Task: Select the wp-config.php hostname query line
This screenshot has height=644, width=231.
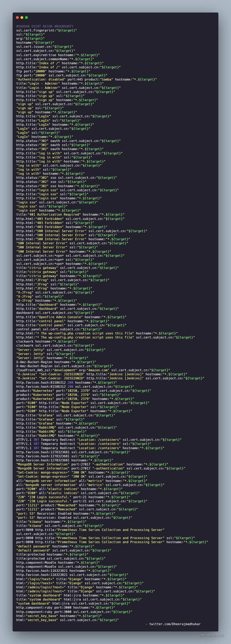Action: [x=97, y=333]
